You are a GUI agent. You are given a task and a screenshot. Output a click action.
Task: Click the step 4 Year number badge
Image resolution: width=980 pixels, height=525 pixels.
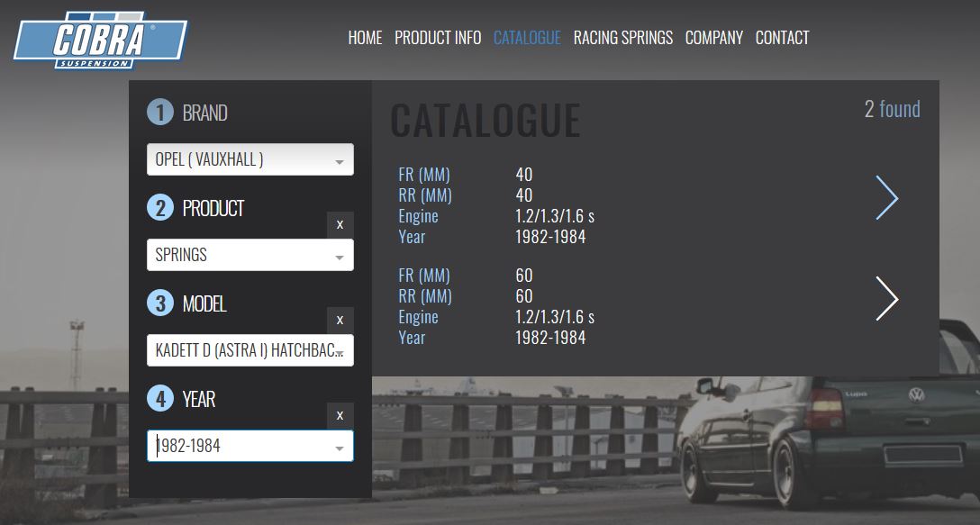[160, 399]
